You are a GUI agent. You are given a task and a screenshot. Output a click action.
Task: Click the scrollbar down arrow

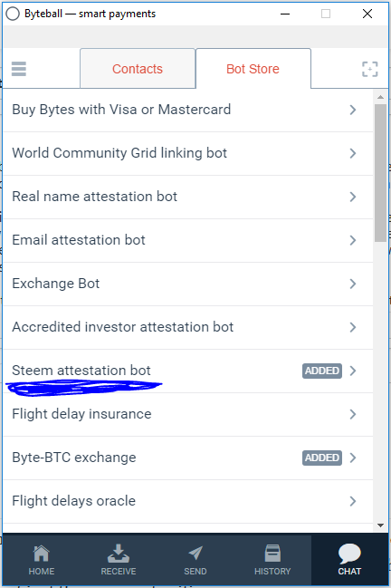380,525
